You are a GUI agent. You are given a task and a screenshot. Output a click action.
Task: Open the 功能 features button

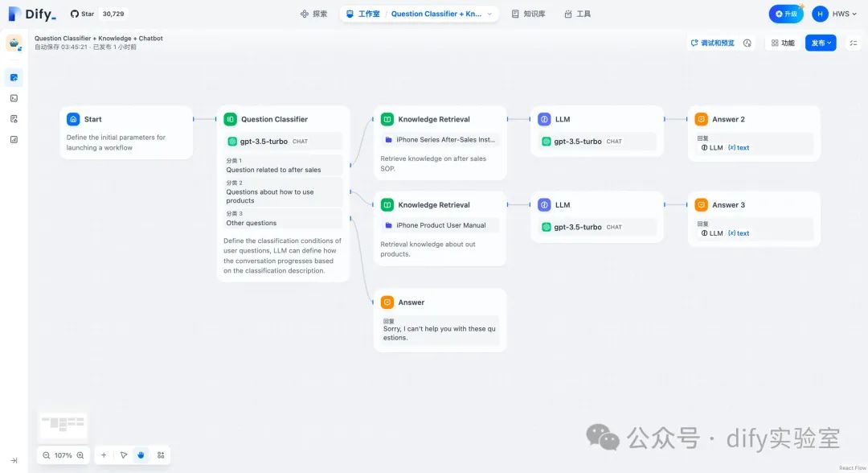(x=782, y=43)
